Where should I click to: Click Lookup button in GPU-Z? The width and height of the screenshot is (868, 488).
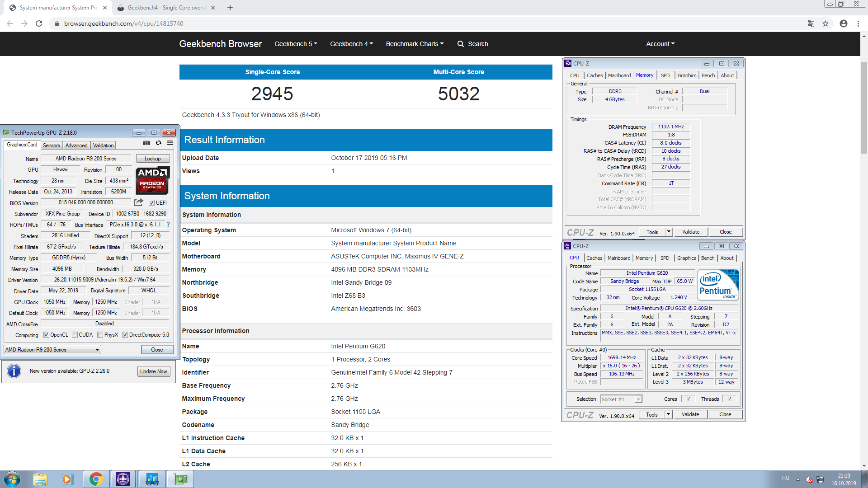click(153, 159)
